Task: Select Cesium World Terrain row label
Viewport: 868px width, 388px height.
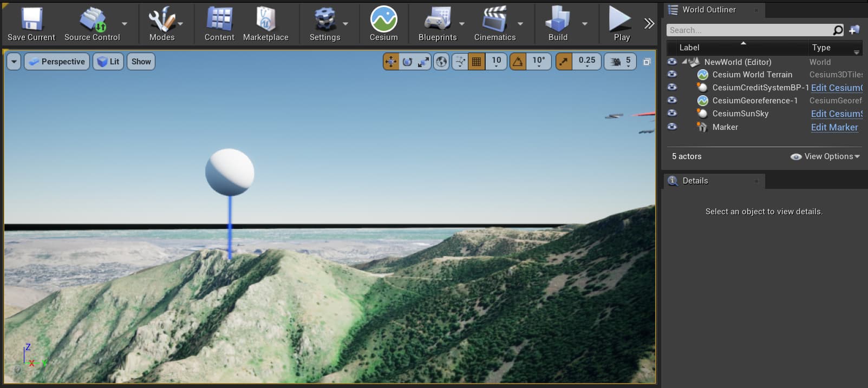Action: pos(752,75)
